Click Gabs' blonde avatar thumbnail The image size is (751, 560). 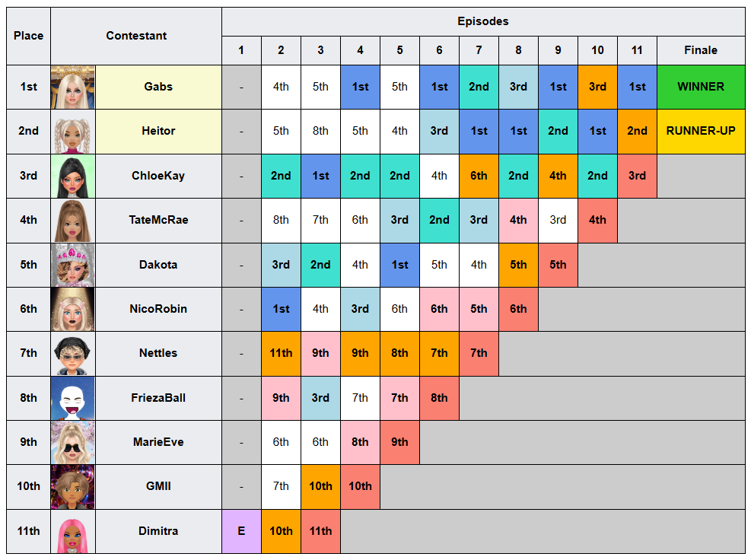(73, 87)
